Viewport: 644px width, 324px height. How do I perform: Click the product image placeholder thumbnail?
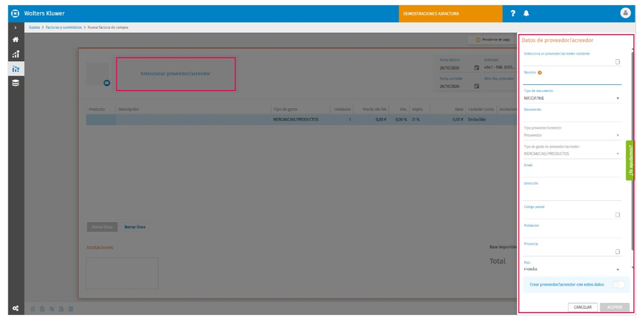coord(98,74)
